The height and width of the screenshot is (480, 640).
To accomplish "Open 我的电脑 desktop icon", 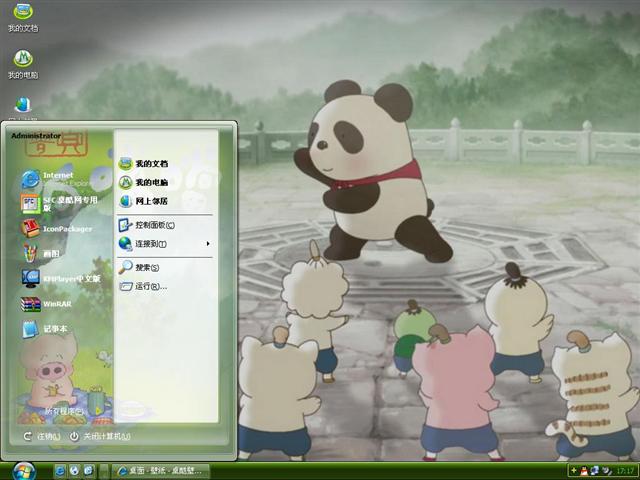I will pos(23,64).
